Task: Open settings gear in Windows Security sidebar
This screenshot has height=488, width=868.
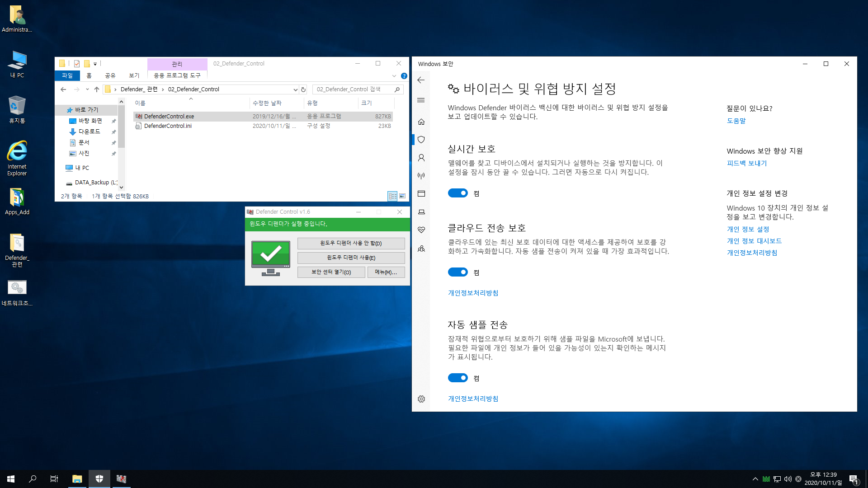Action: point(421,399)
